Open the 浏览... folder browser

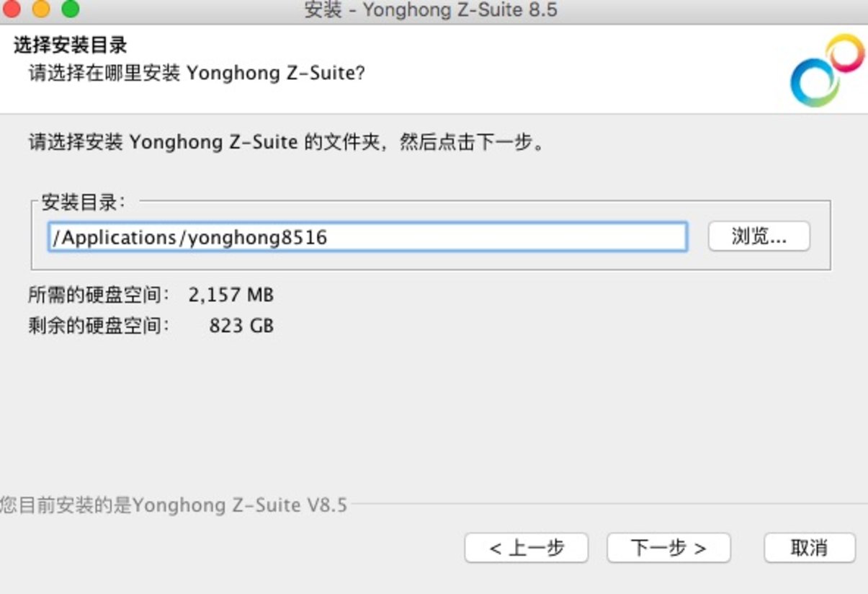pos(759,236)
